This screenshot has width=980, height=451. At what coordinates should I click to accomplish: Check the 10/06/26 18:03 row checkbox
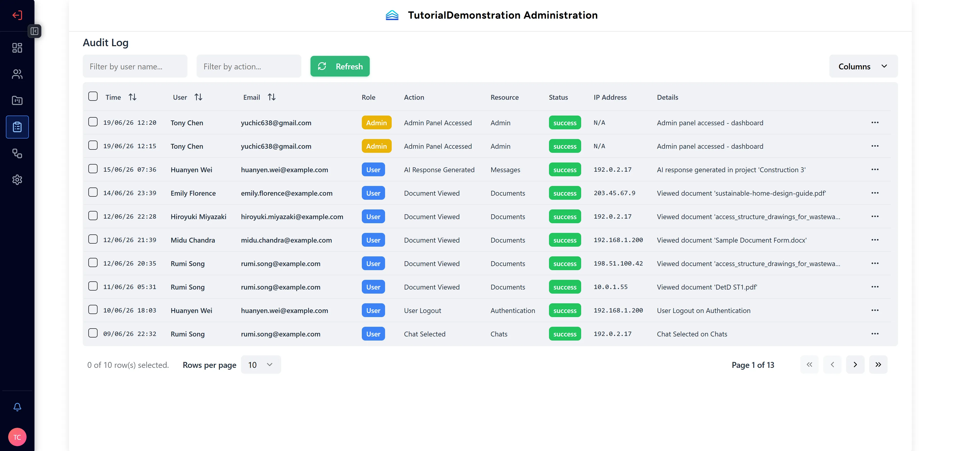(x=93, y=309)
